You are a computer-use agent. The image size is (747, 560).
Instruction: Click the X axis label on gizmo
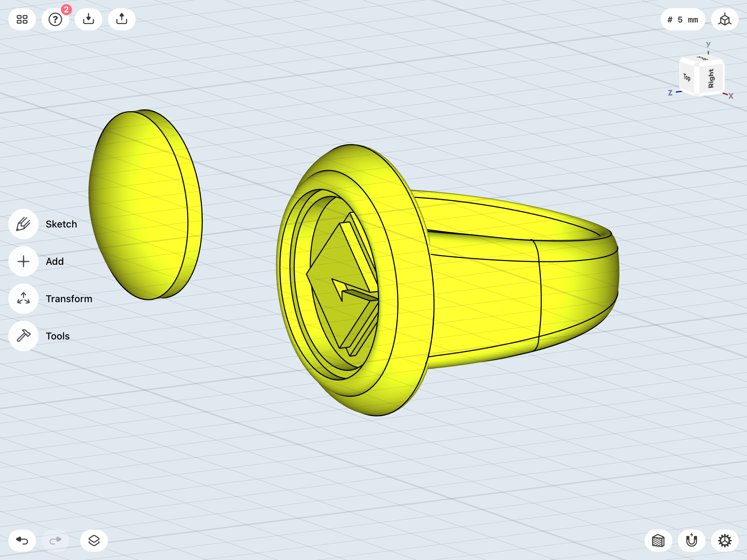[731, 96]
